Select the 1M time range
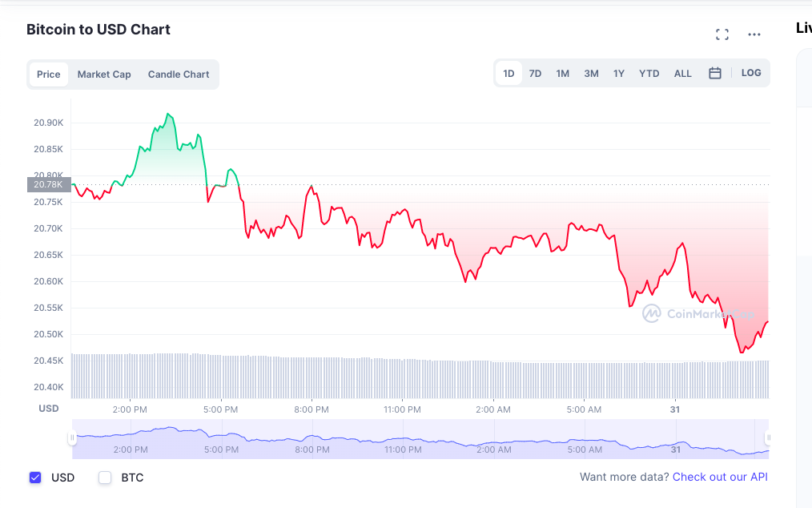 562,74
